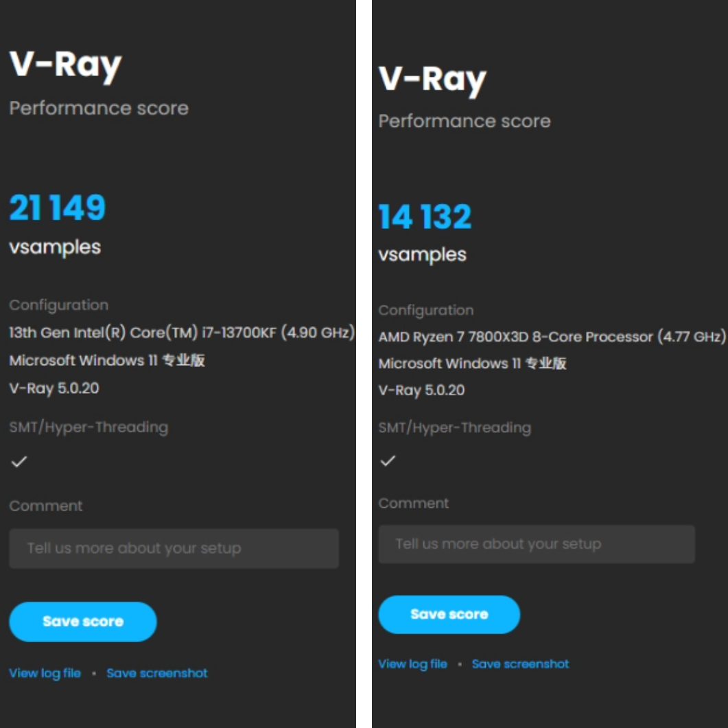Open View log file for the i7-13700KF result
728x728 pixels.
(x=45, y=673)
